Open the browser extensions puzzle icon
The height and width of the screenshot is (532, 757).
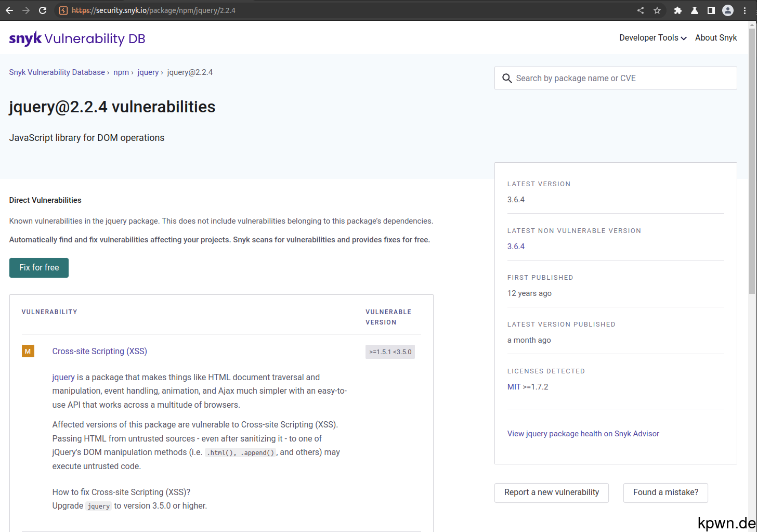677,10
